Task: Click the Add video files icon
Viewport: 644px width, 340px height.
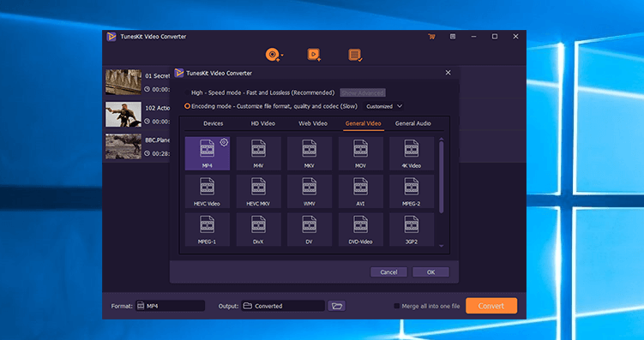Action: coord(314,54)
